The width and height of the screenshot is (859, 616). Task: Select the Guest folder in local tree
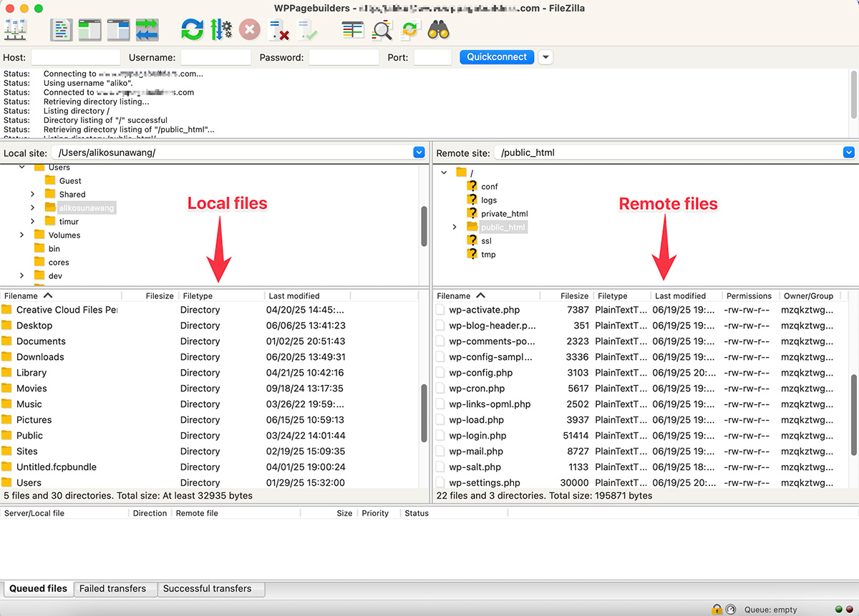(70, 181)
